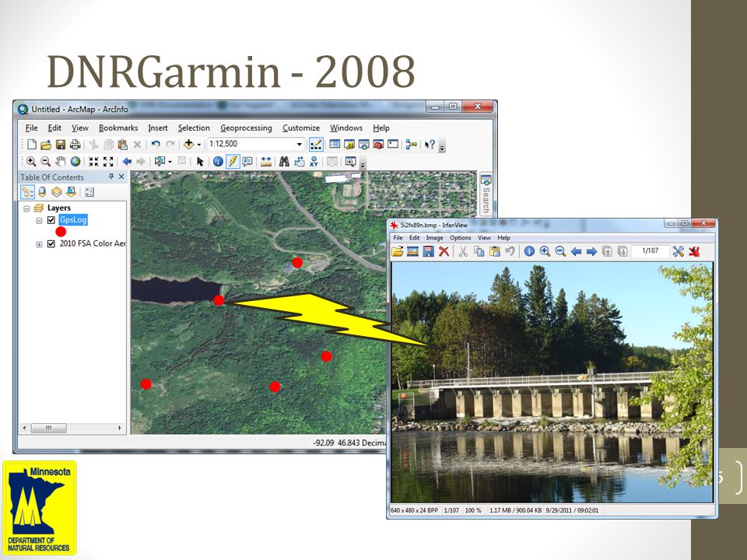This screenshot has height=560, width=747.
Task: Click the Paste icon in ArcMap toolbar
Action: 122,145
